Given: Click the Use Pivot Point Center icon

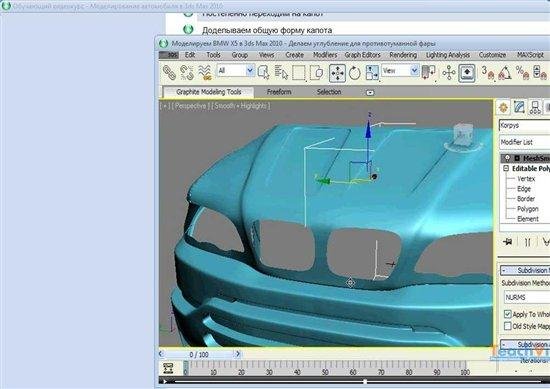Looking at the screenshot, I should coord(428,72).
